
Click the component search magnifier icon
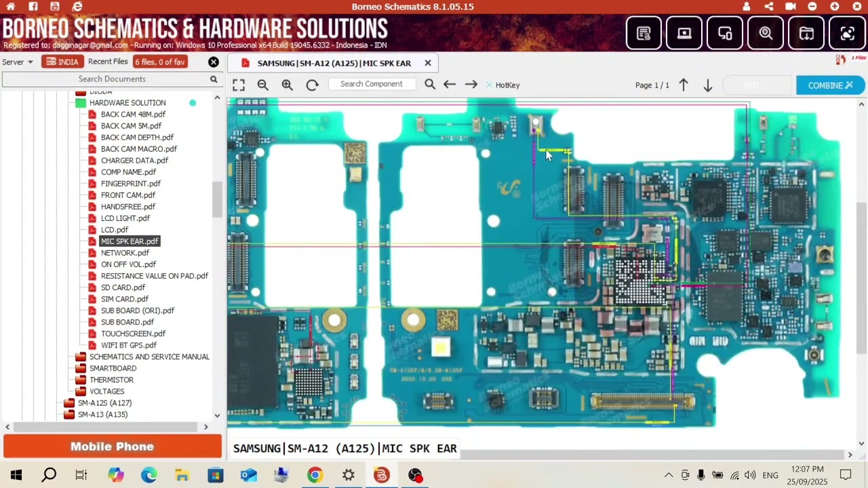[430, 85]
